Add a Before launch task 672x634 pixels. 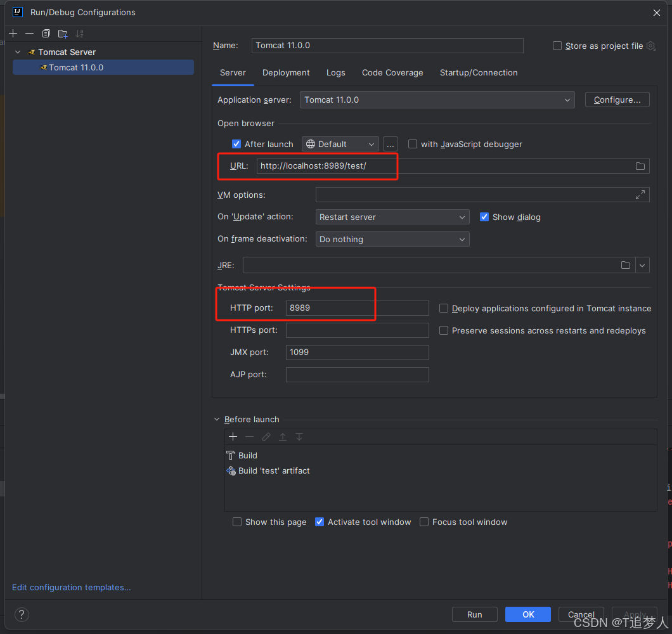pyautogui.click(x=233, y=436)
